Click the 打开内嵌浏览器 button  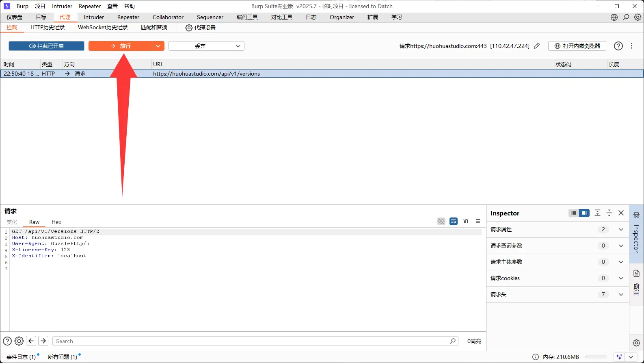577,46
